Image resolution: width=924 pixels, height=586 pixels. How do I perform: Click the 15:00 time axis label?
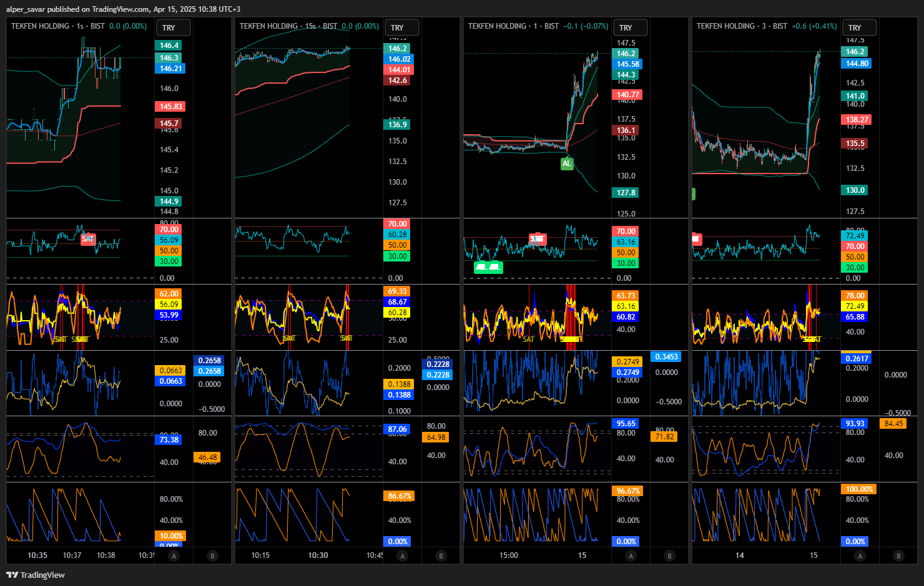click(x=508, y=555)
